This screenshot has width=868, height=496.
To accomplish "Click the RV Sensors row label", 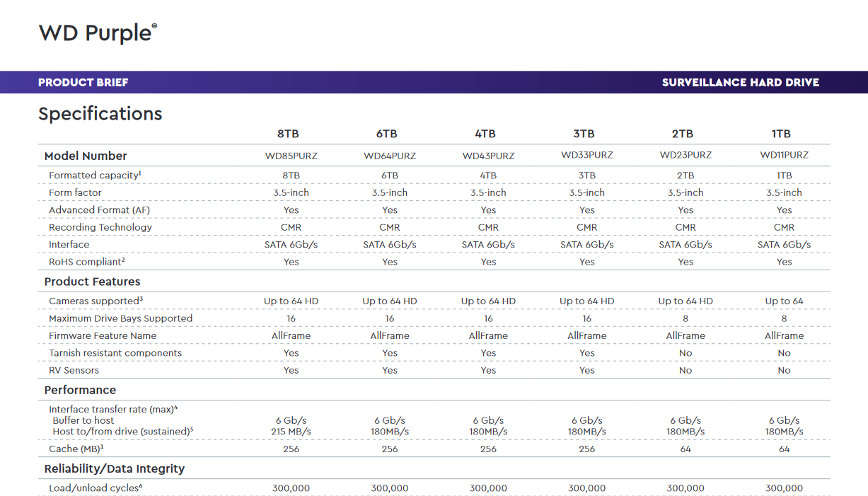I will tap(74, 371).
